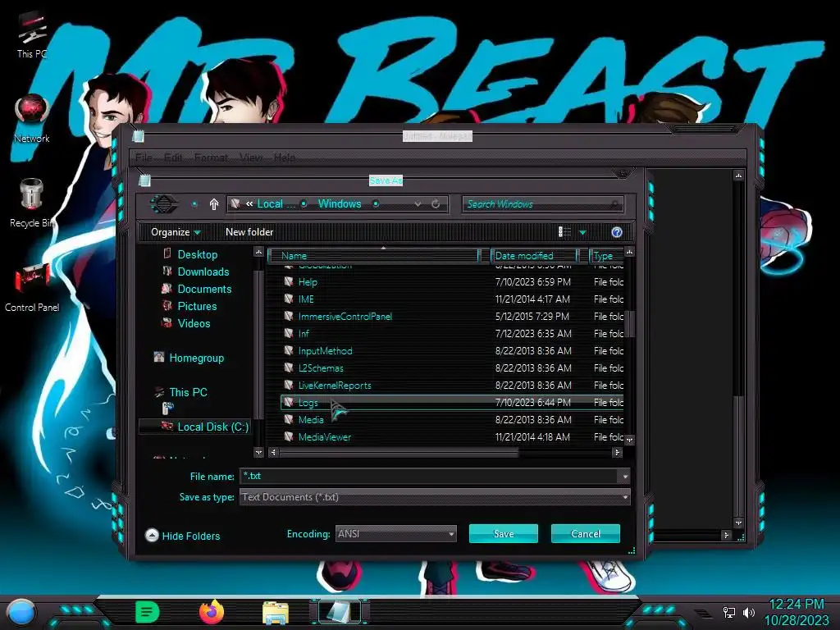840x630 pixels.
Task: Open the Control Panel desktop icon
Action: coord(32,288)
